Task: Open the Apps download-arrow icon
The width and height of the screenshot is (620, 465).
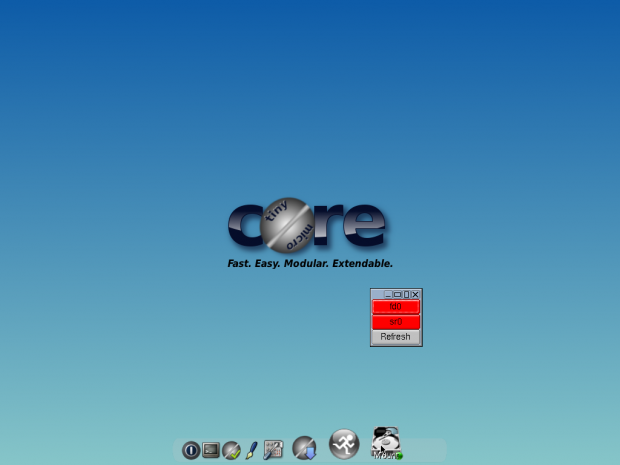Action: coord(304,448)
